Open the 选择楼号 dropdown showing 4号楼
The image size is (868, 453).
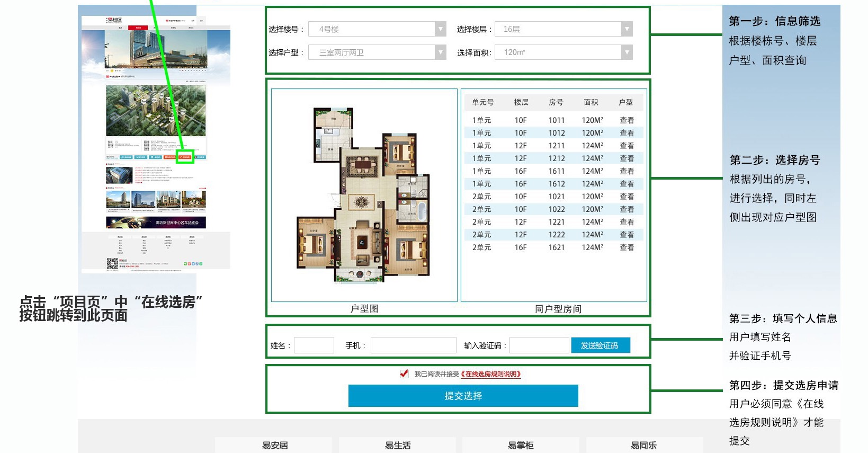click(x=377, y=29)
